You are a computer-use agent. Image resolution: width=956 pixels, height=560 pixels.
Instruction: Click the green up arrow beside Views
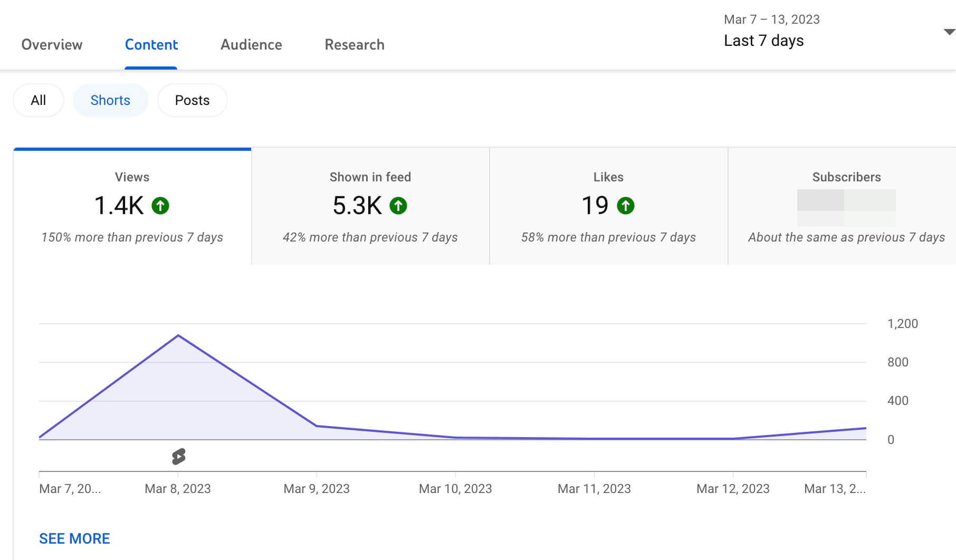pos(160,206)
